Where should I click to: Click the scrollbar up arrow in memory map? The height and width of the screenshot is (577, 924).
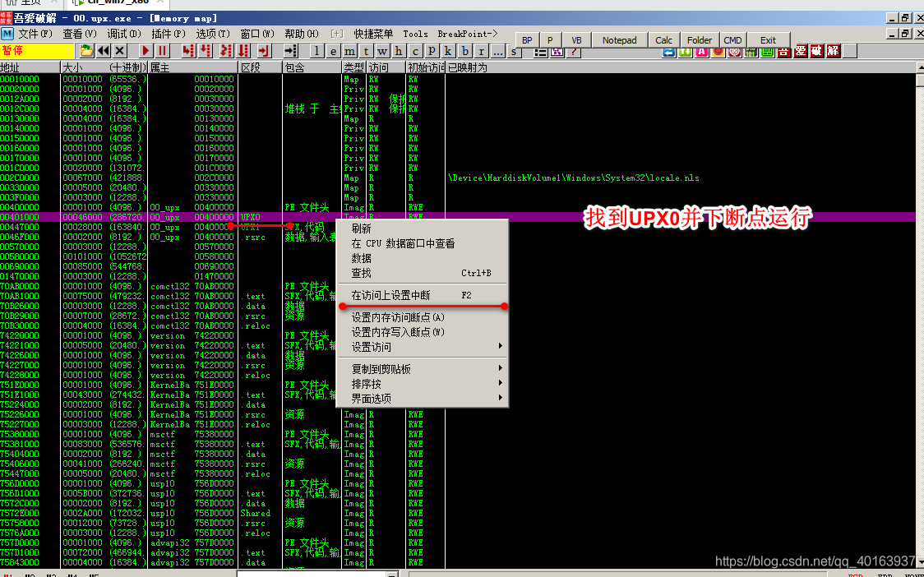[920, 67]
